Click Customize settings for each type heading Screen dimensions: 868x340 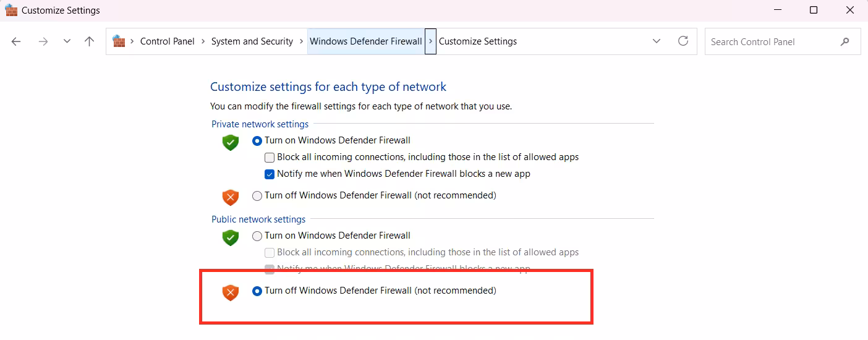[328, 87]
